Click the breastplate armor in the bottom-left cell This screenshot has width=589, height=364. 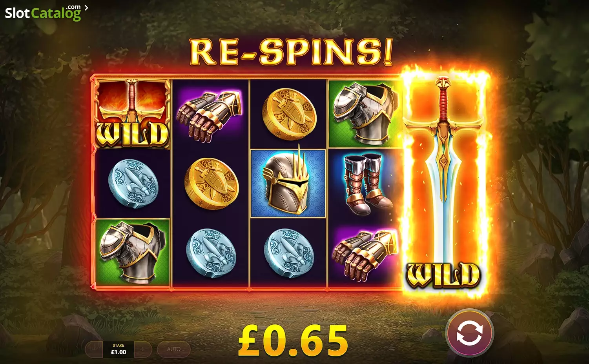coord(133,252)
